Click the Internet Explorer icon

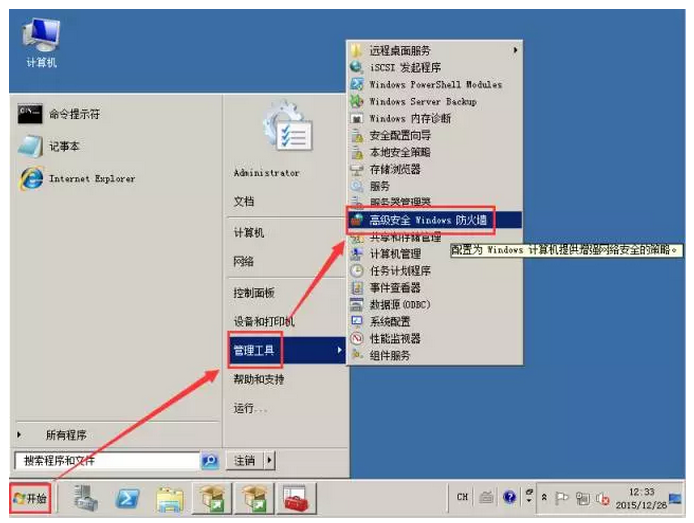pos(31,178)
